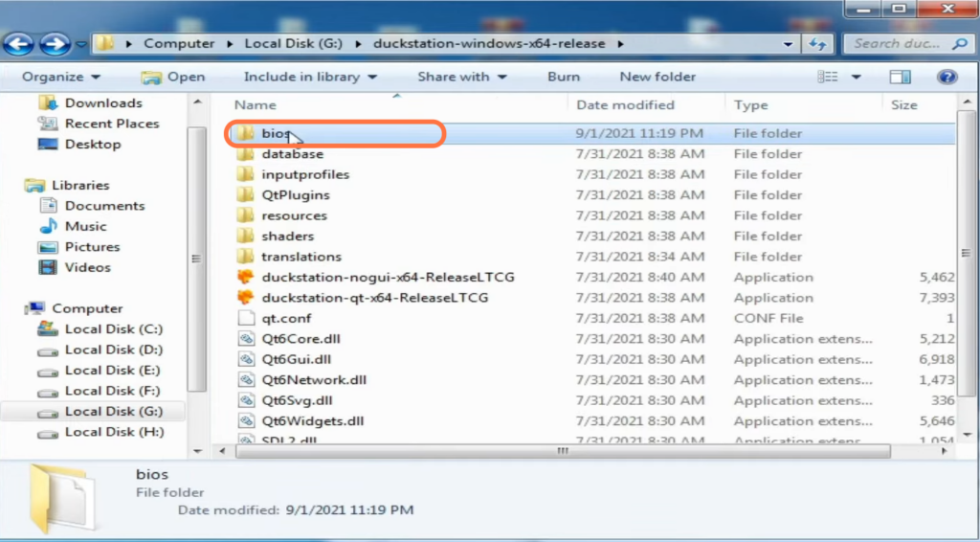This screenshot has width=980, height=542.
Task: Click the file list vertical scrollbar
Action: 967,253
